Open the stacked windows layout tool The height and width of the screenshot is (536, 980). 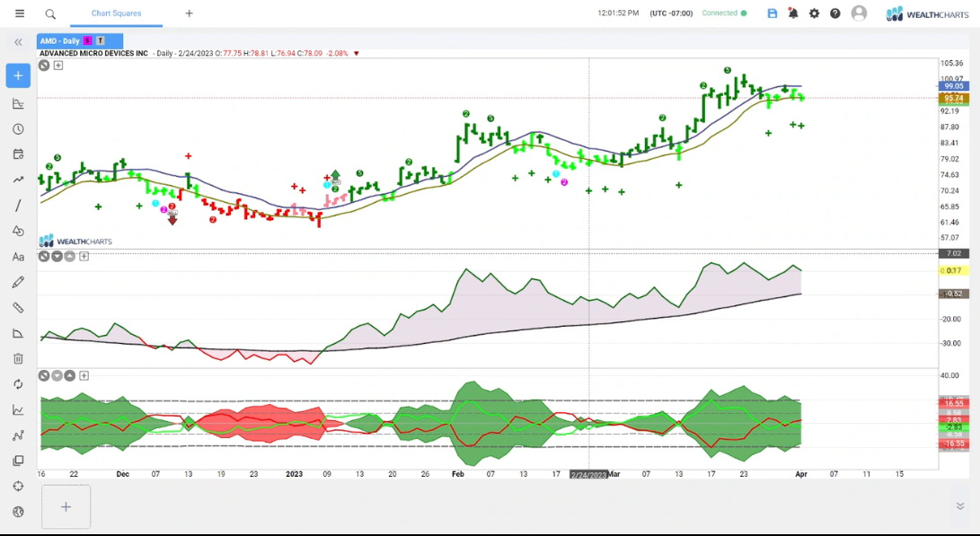(x=18, y=461)
